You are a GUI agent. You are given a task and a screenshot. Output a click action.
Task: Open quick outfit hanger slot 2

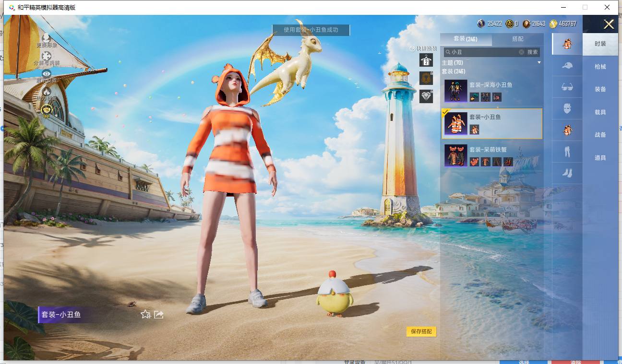426,60
